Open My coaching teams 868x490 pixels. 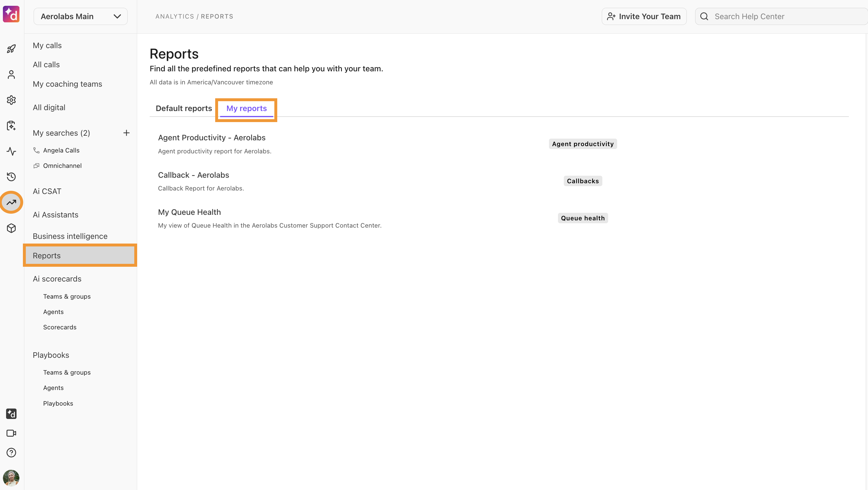pos(67,84)
